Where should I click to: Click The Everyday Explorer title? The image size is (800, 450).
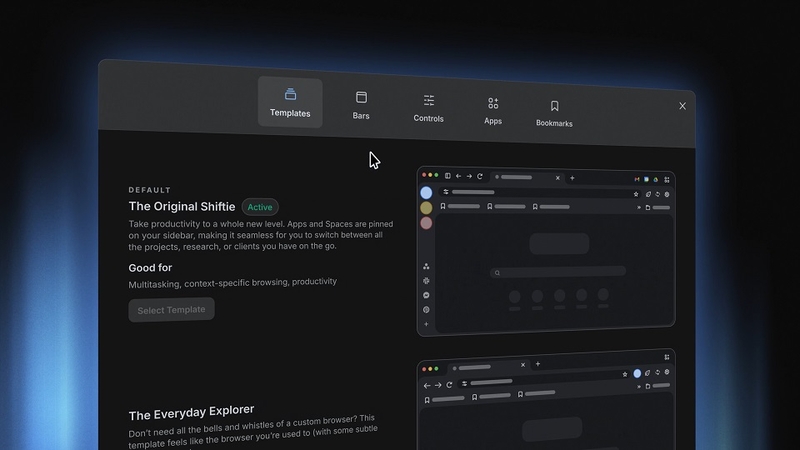[x=191, y=412]
